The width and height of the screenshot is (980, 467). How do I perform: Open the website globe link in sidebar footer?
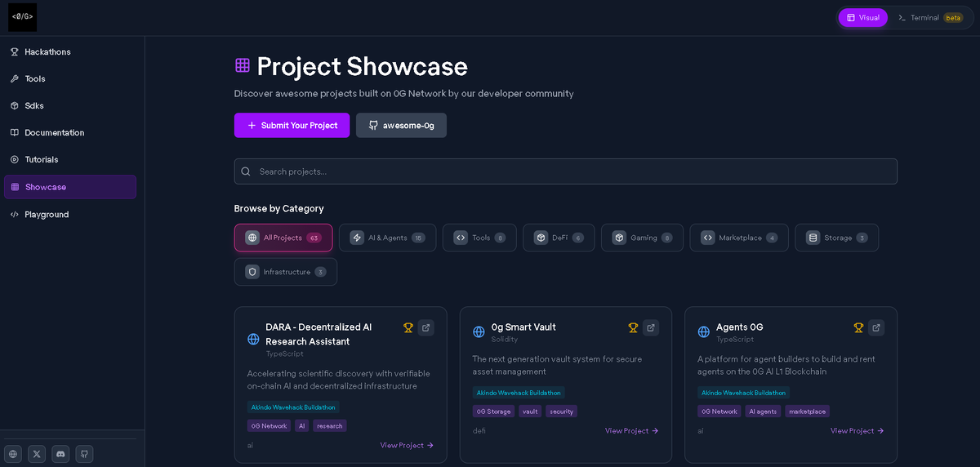click(13, 454)
